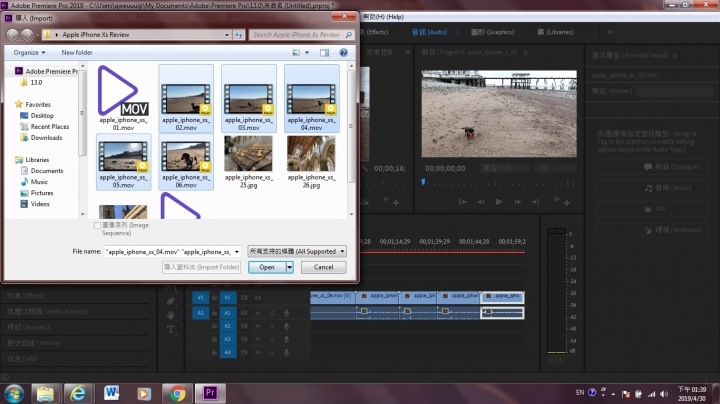Select the Dialogue audio type button
The width and height of the screenshot is (720, 404).
tap(652, 167)
